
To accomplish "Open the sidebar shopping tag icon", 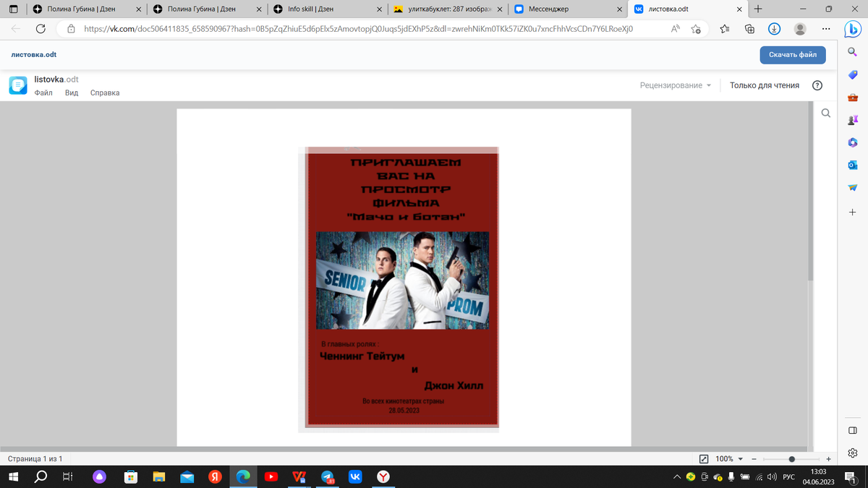I will click(x=852, y=74).
